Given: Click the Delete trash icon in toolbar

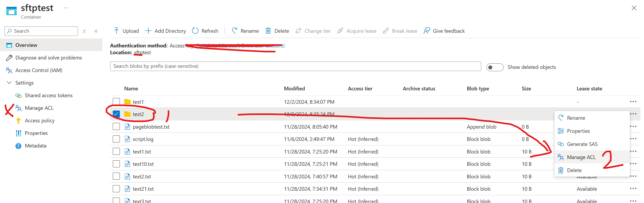Looking at the screenshot, I should click(x=268, y=31).
